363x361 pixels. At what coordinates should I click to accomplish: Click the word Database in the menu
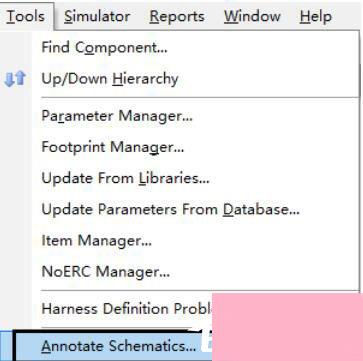click(x=261, y=210)
